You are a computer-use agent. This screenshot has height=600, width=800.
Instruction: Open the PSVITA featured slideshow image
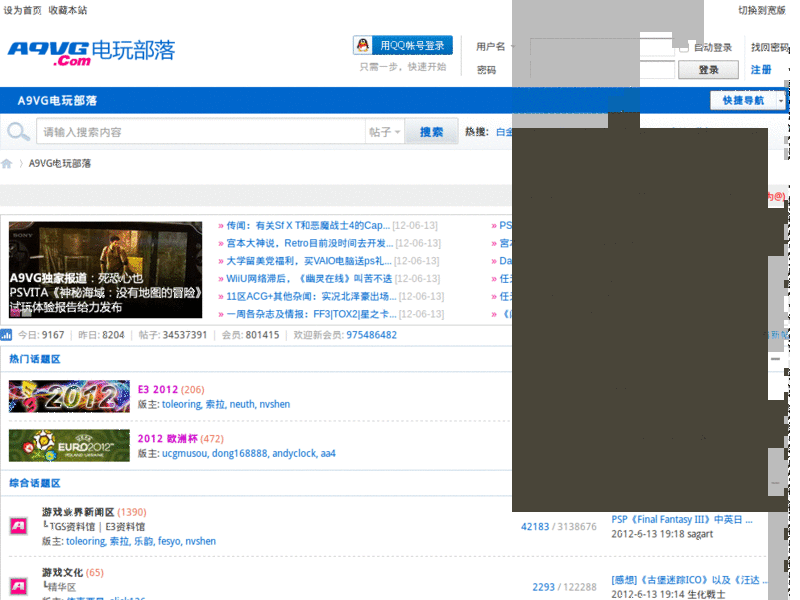coord(106,270)
